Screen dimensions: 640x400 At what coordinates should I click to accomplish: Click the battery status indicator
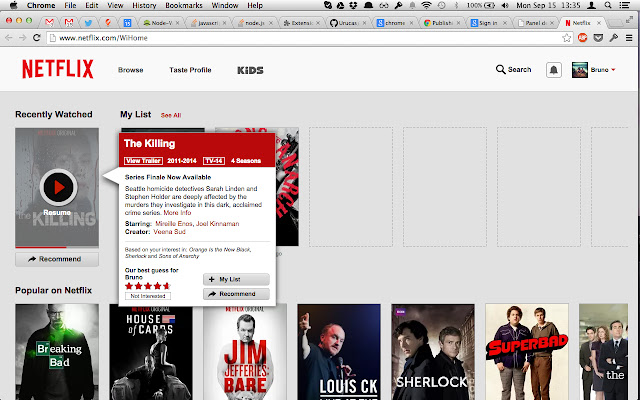coord(481,5)
